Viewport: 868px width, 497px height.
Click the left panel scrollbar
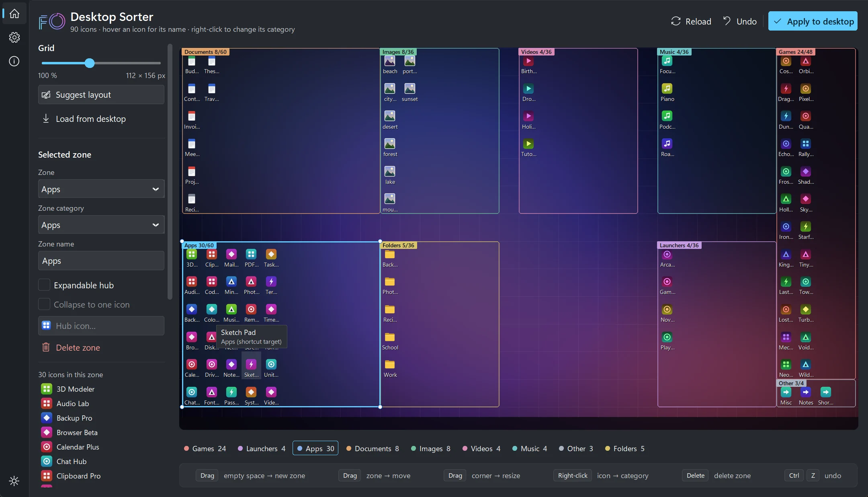coord(170,172)
